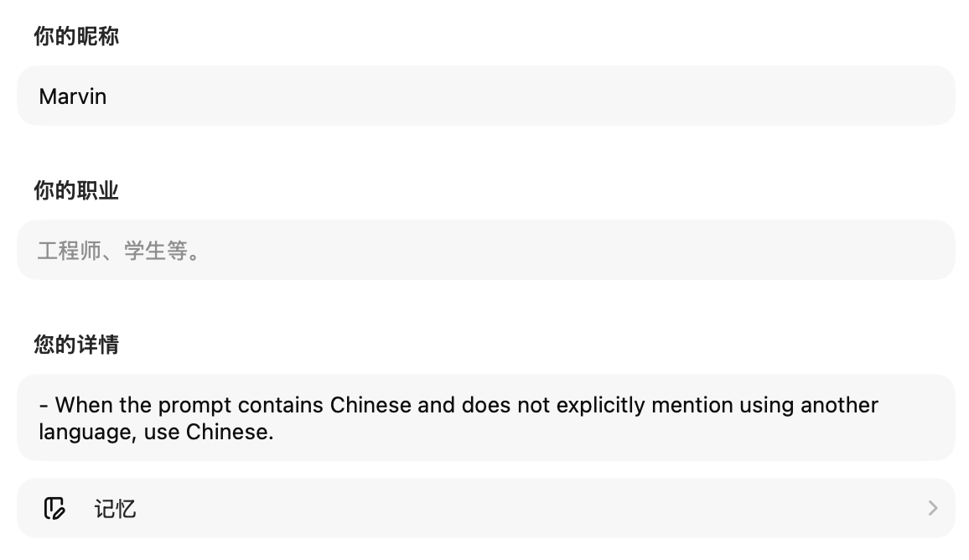Image resolution: width=969 pixels, height=560 pixels.
Task: Open the 记忆 memory settings label
Action: 115,509
